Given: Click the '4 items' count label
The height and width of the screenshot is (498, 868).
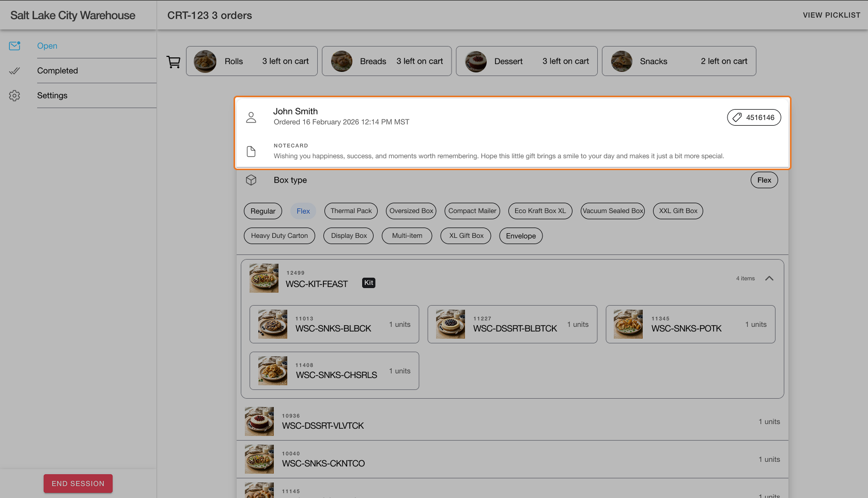Looking at the screenshot, I should (x=746, y=278).
